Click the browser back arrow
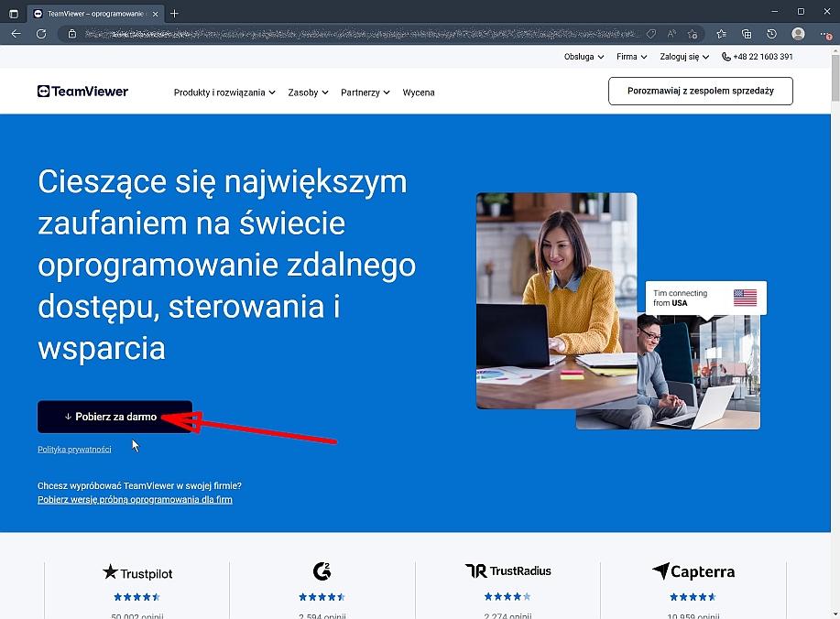 click(x=16, y=34)
